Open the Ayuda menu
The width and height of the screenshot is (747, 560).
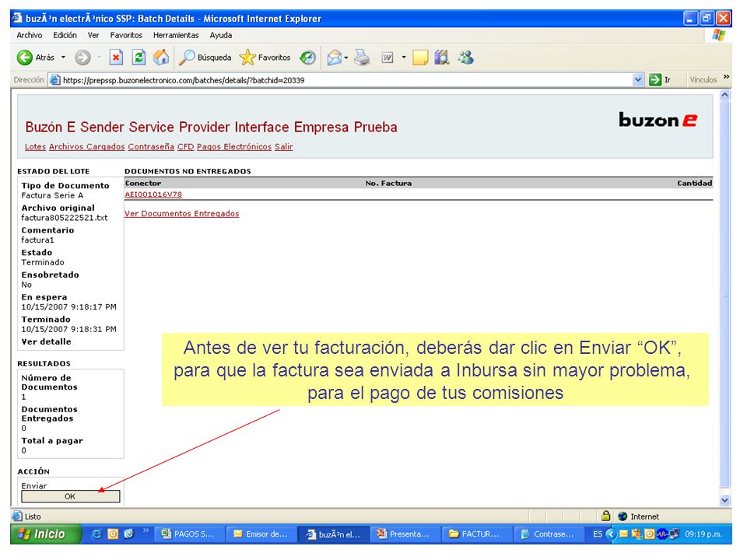[x=221, y=35]
